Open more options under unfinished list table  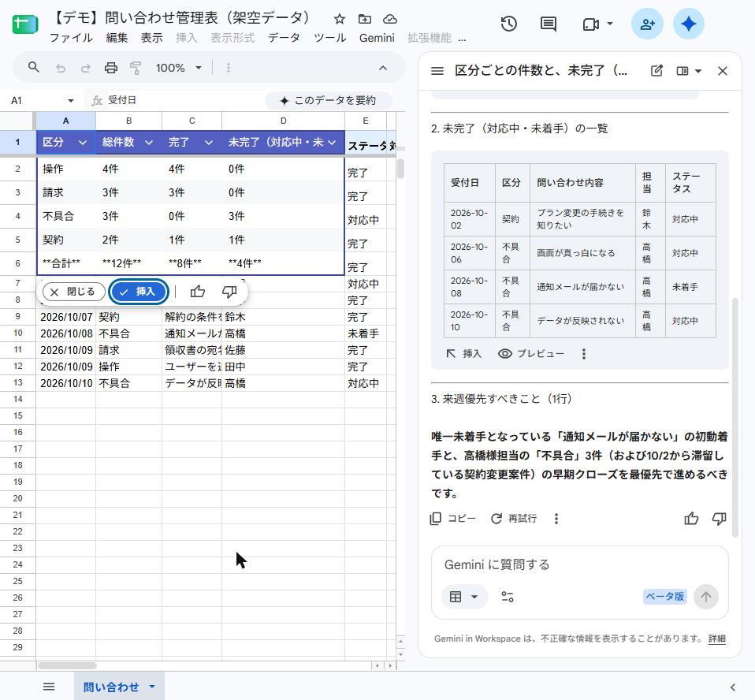(583, 354)
